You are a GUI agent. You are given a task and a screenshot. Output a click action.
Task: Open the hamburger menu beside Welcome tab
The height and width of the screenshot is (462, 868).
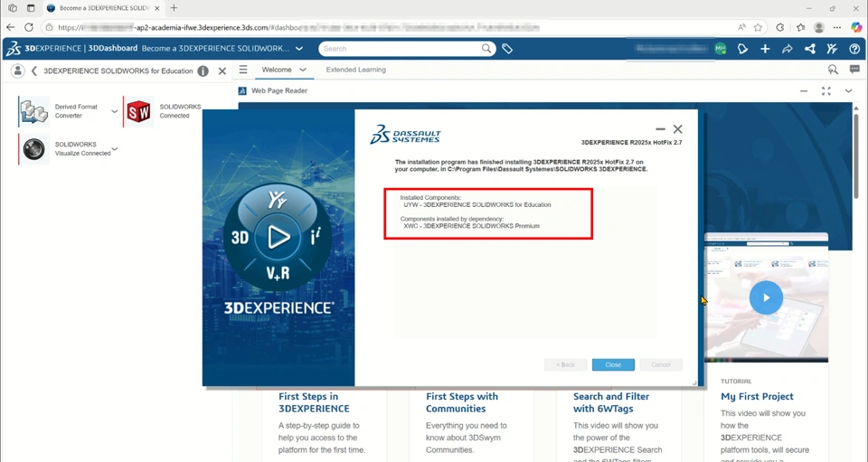tap(243, 70)
